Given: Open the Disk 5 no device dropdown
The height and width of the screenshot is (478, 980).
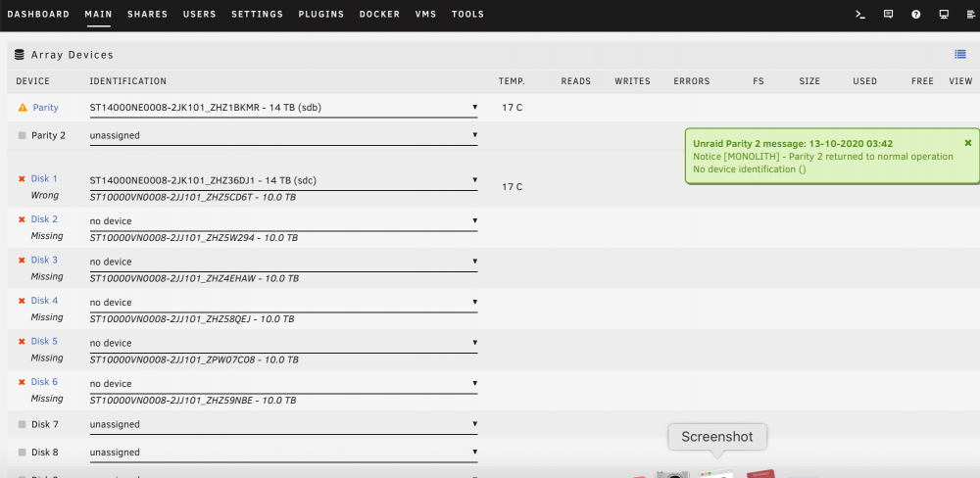Looking at the screenshot, I should pos(284,343).
